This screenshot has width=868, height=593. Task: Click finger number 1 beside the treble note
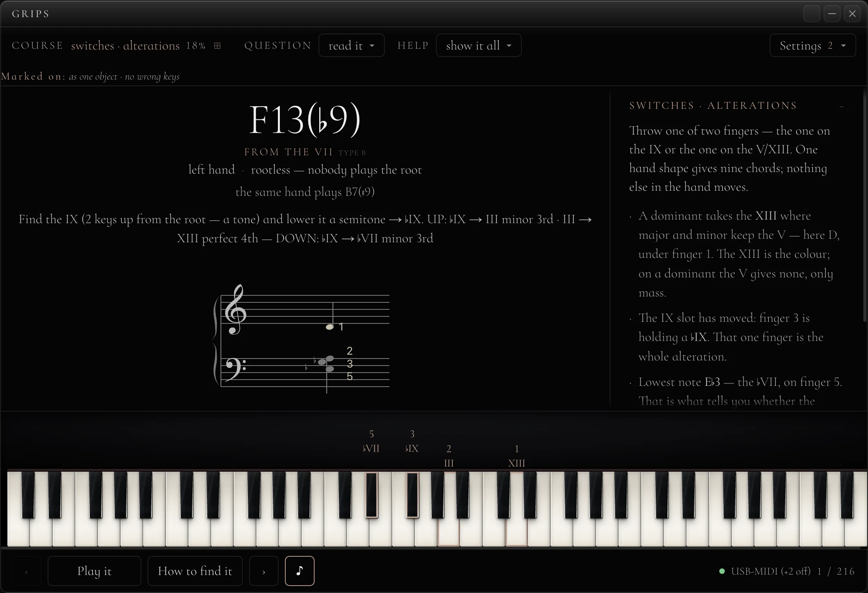click(341, 327)
